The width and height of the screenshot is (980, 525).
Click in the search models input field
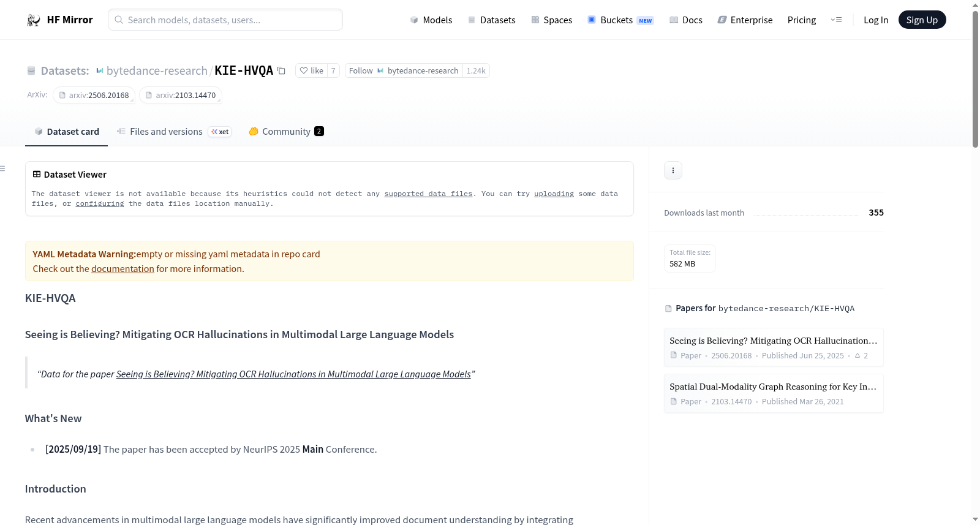pos(225,20)
